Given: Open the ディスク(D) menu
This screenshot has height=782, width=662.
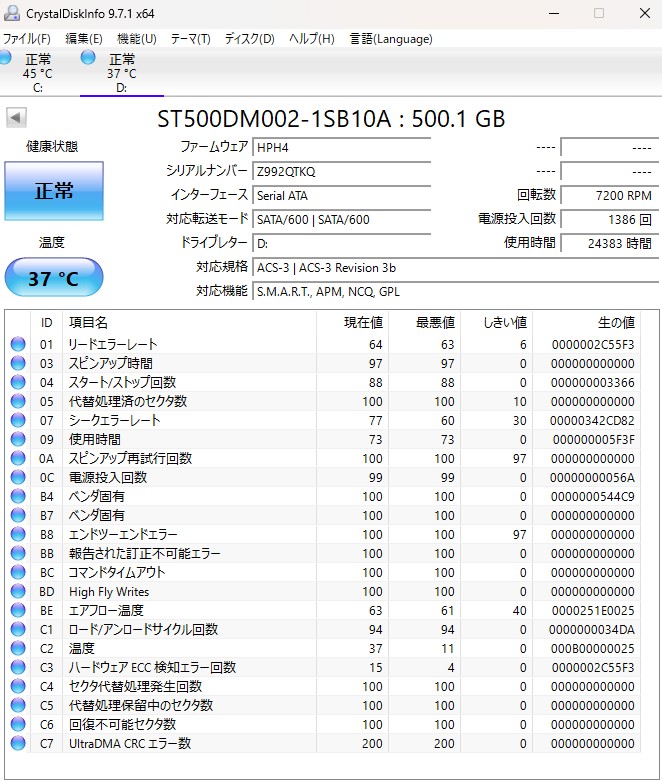Looking at the screenshot, I should point(249,39).
